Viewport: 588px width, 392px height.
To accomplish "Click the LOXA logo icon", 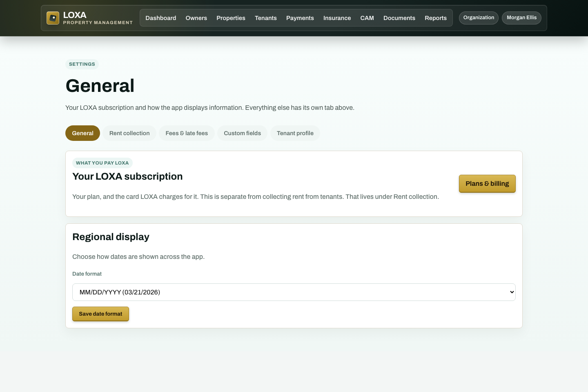I will coord(53,18).
